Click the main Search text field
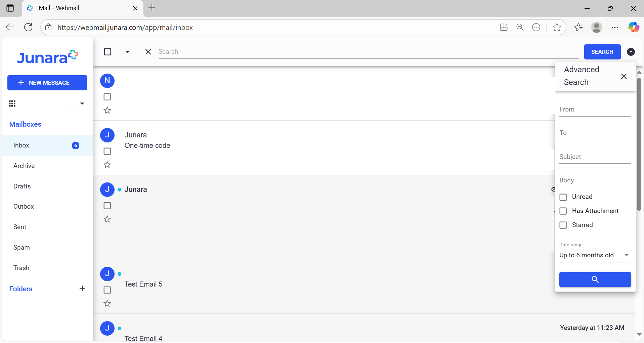The height and width of the screenshot is (343, 644). click(x=368, y=52)
